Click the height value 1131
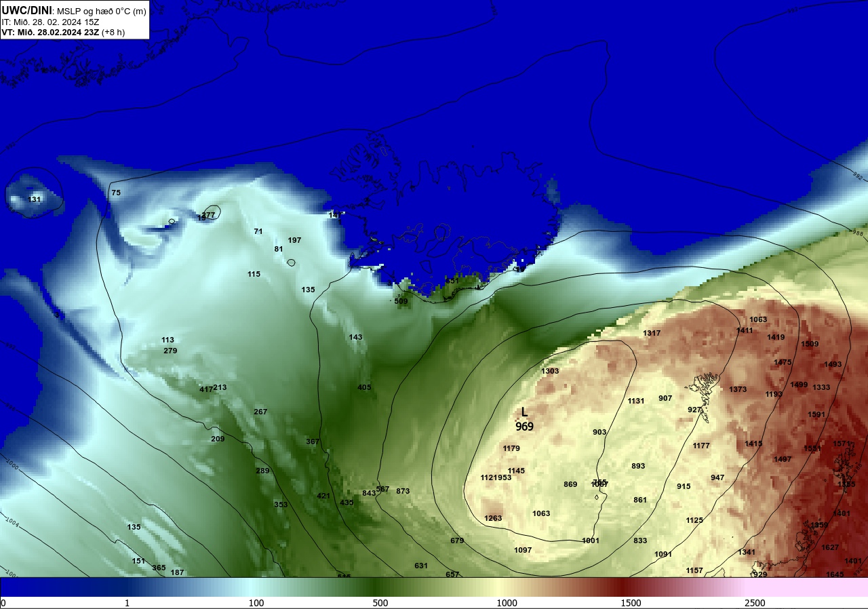The image size is (868, 609). pyautogui.click(x=636, y=401)
